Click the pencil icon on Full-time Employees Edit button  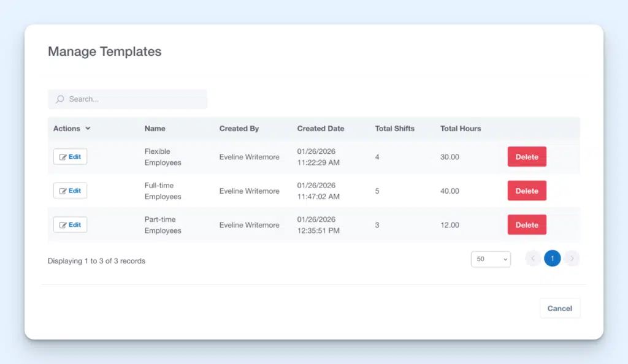[x=62, y=191]
